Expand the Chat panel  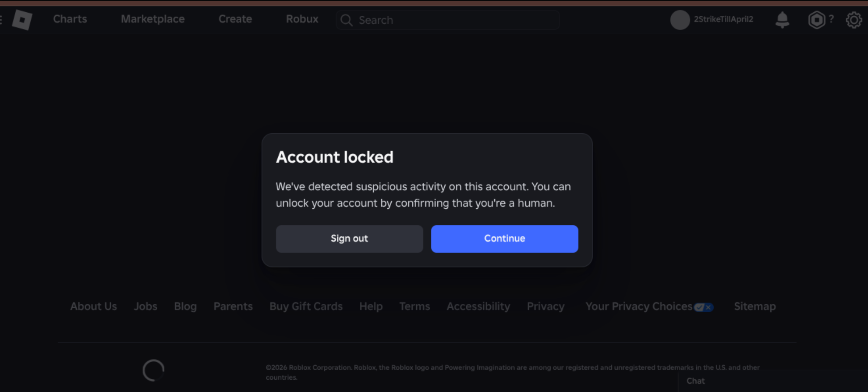pos(695,381)
